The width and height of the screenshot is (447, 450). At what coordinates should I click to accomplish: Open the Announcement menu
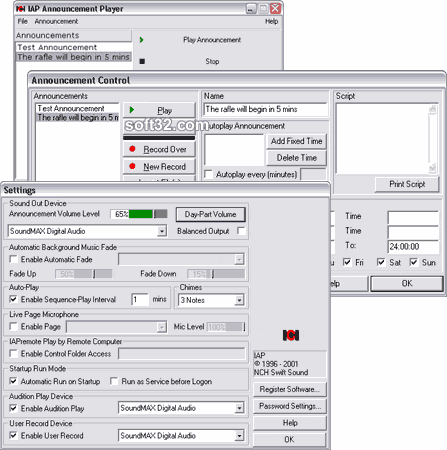(x=56, y=21)
